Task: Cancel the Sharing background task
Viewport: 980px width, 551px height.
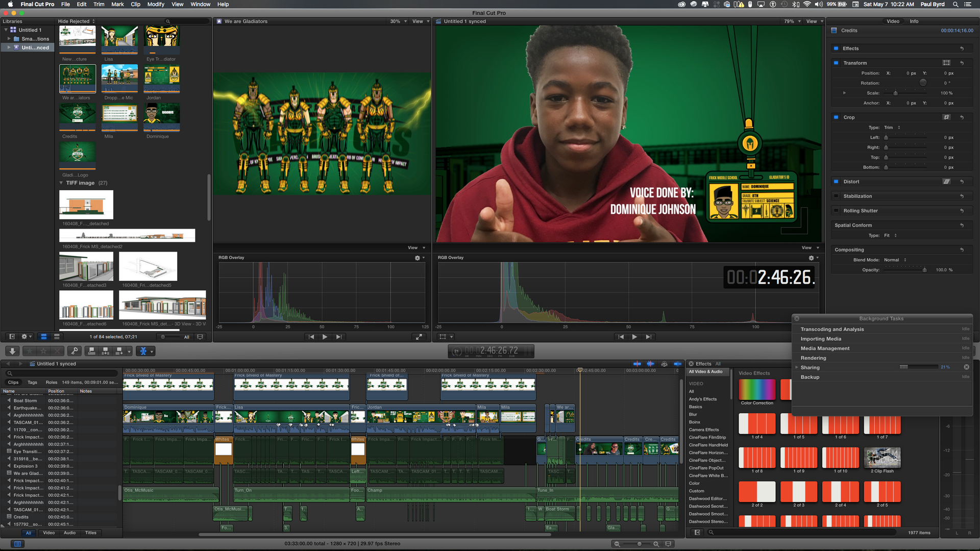Action: tap(966, 367)
